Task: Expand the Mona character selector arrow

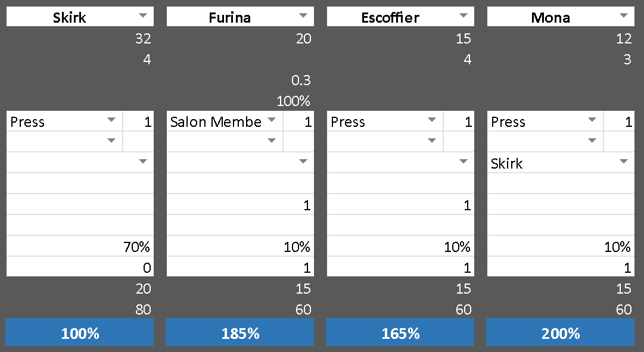Action: tap(624, 16)
